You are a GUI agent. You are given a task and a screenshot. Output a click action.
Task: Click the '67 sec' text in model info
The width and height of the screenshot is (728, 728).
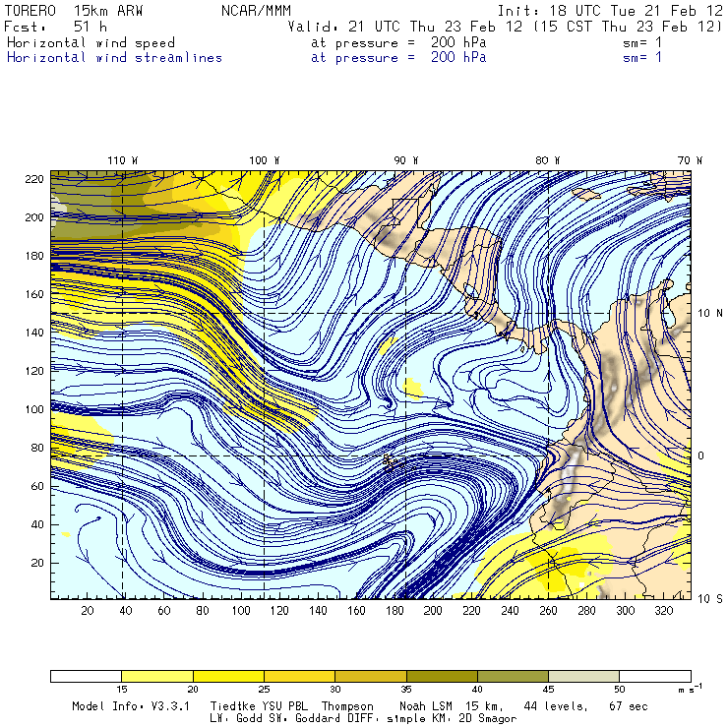pyautogui.click(x=629, y=706)
